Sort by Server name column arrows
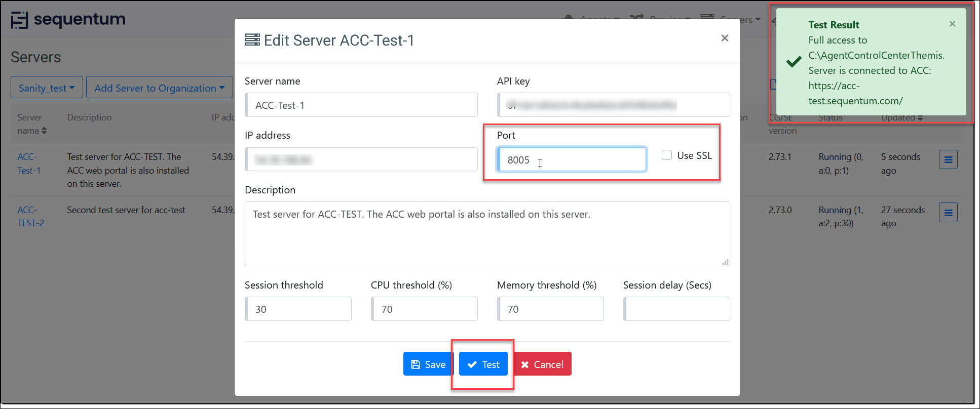Screen dimensions: 980x409 tap(44, 131)
